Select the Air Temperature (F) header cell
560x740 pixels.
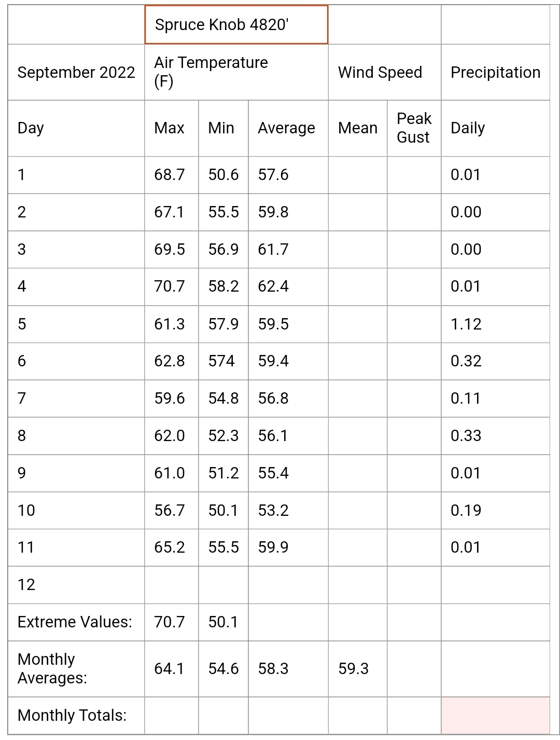[236, 72]
